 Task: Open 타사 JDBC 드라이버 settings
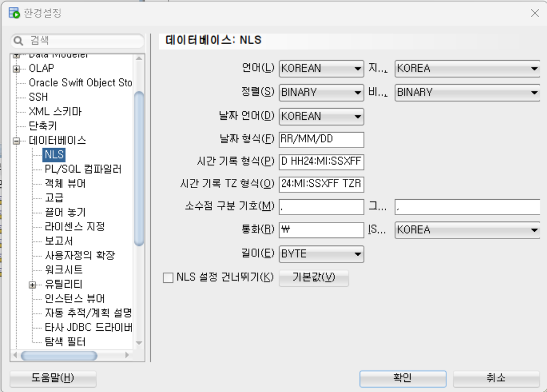(88, 327)
